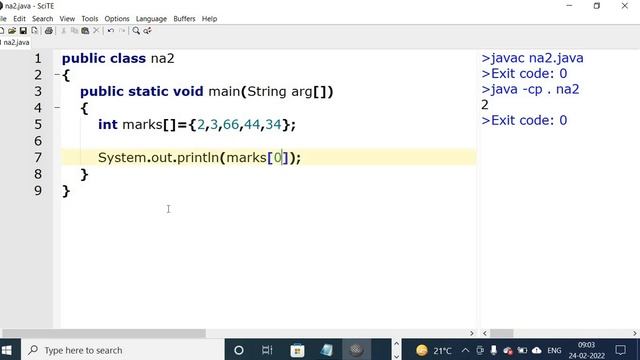Click the '>javac na2.java' output line
Image resolution: width=640 pixels, height=360 pixels.
click(532, 58)
